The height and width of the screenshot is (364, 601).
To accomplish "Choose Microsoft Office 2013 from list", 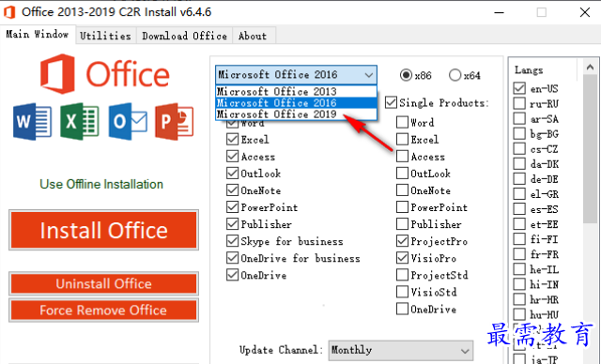I will click(x=296, y=92).
